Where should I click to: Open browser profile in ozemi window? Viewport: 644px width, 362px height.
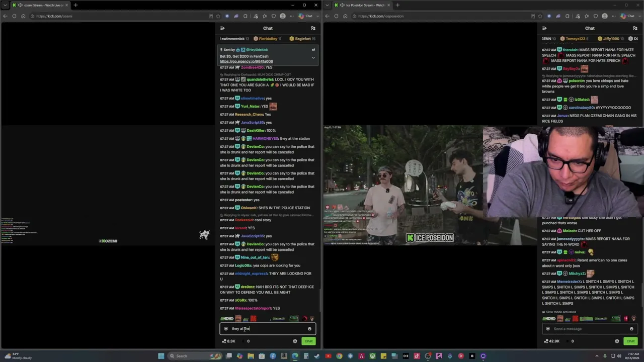pos(283,16)
